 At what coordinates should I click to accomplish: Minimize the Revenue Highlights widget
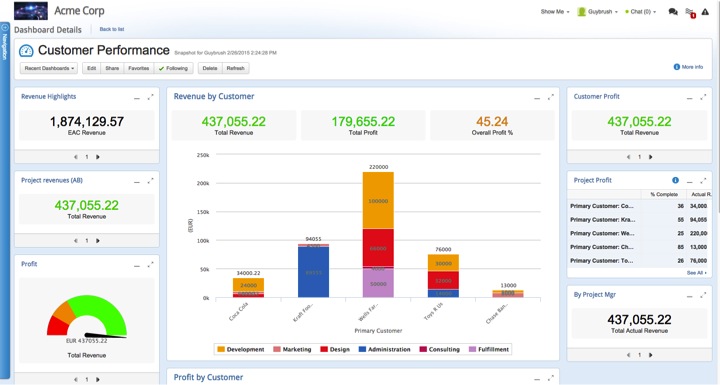coord(137,98)
